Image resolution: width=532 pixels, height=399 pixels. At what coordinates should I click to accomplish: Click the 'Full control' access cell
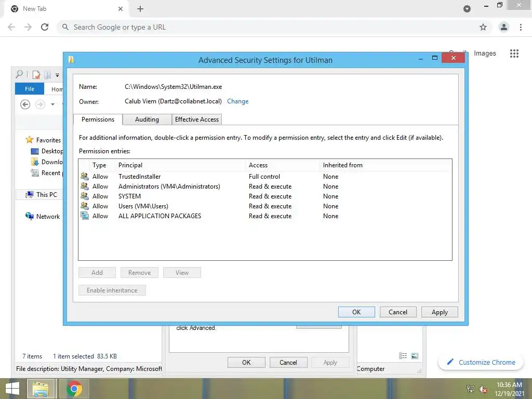click(x=264, y=177)
